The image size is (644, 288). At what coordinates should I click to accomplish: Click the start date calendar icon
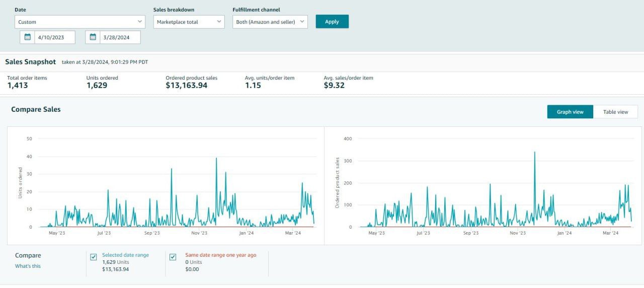[x=28, y=37]
